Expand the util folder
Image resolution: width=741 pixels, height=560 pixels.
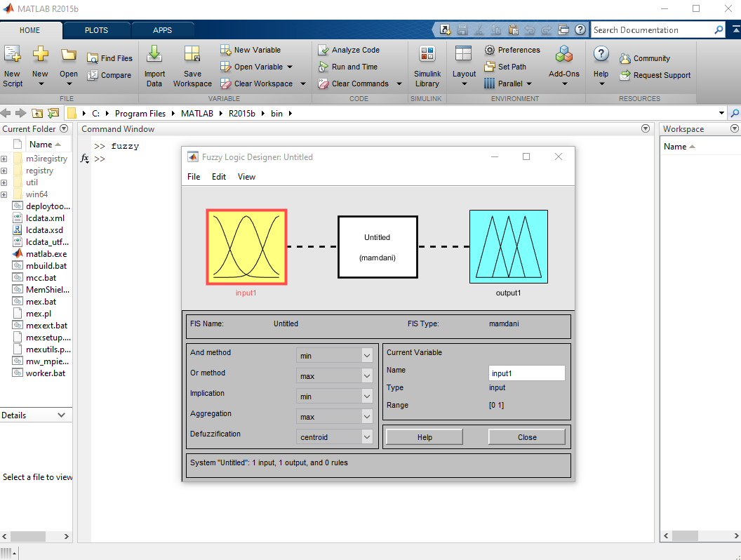4,183
